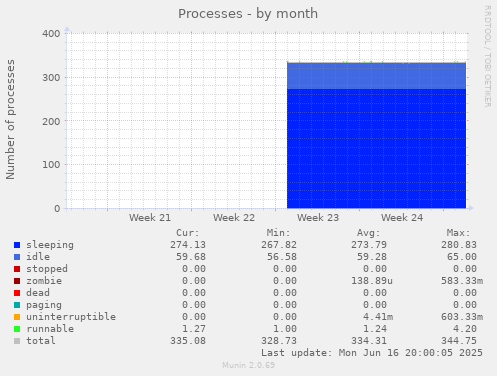497x376 pixels.
Task: Click zombie maximum value 583.33m
Action: click(462, 281)
